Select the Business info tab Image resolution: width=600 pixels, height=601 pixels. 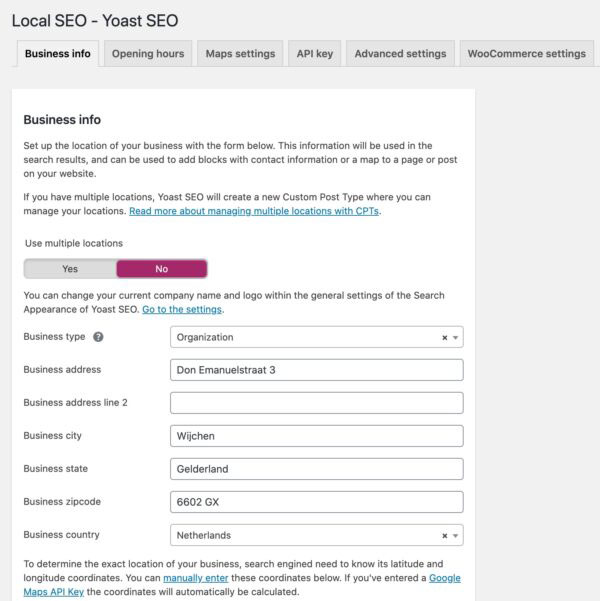[x=58, y=54]
